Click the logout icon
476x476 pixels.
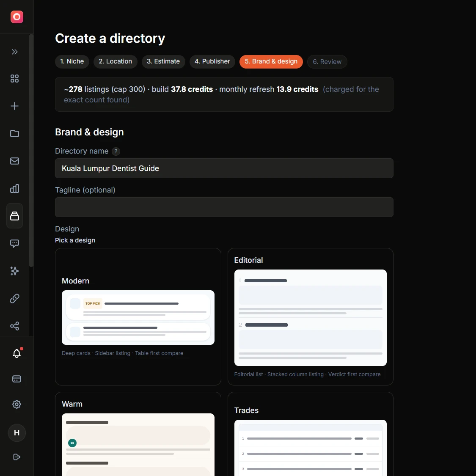click(17, 457)
